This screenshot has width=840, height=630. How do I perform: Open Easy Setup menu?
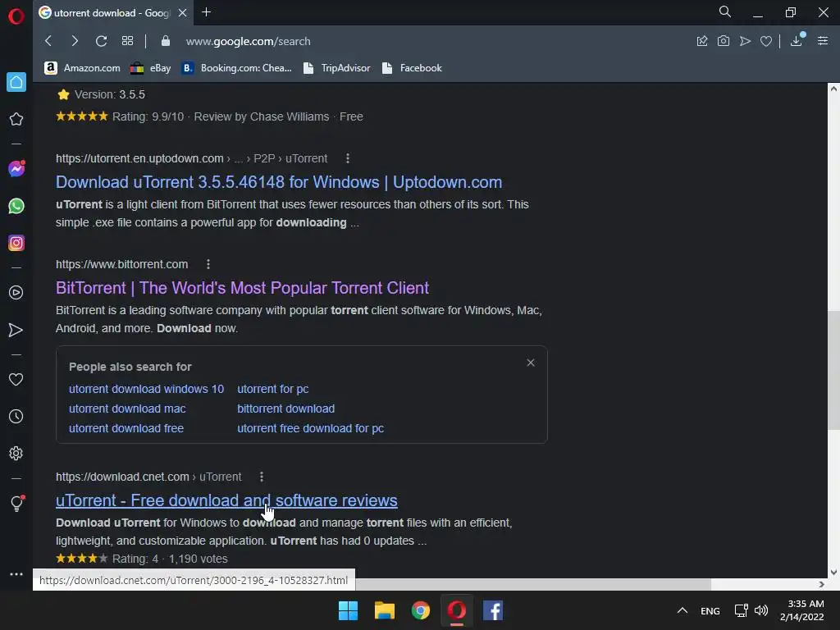point(823,41)
